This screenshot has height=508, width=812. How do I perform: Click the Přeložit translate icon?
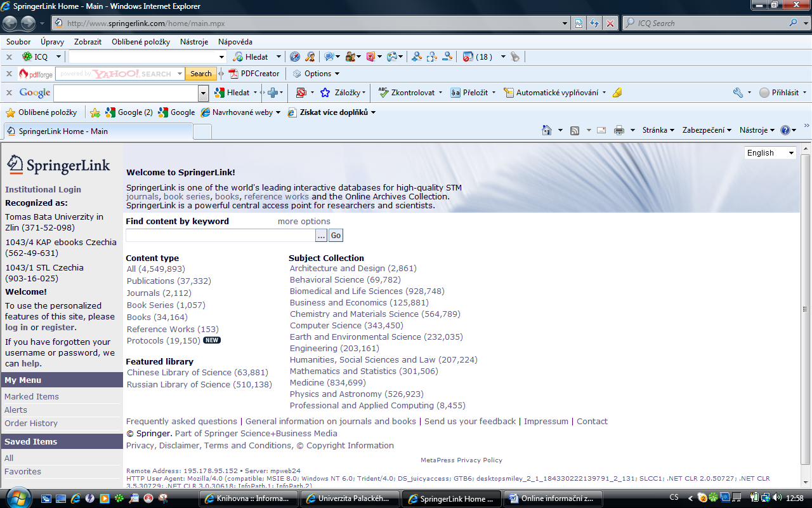(455, 93)
